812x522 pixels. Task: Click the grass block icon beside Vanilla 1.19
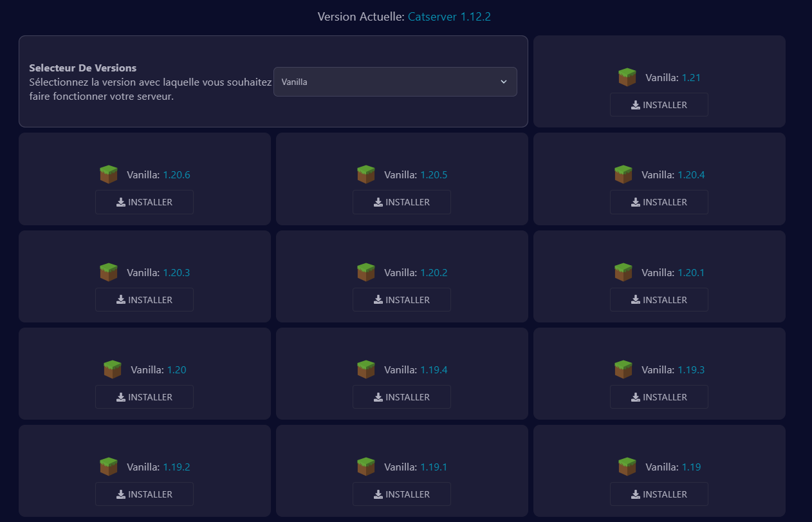tap(627, 467)
